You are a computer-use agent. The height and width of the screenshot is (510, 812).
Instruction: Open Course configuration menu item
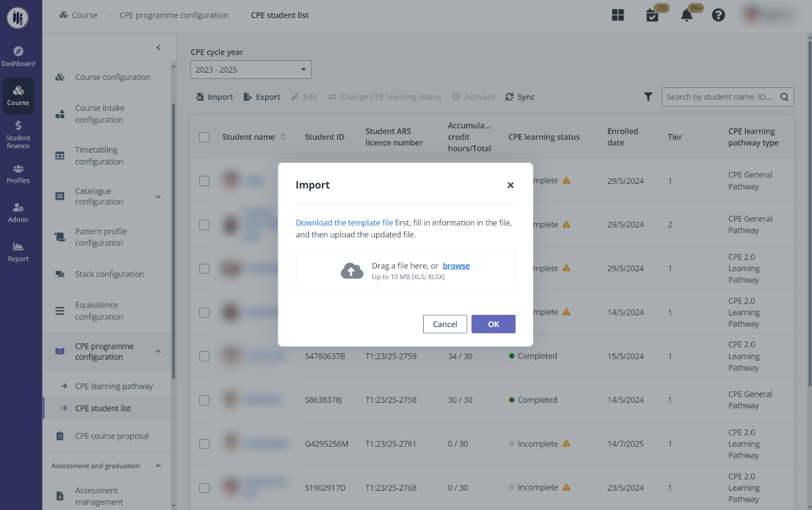point(106,77)
